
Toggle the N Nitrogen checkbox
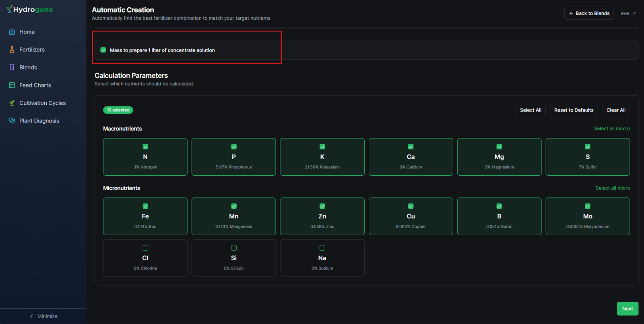pyautogui.click(x=145, y=147)
